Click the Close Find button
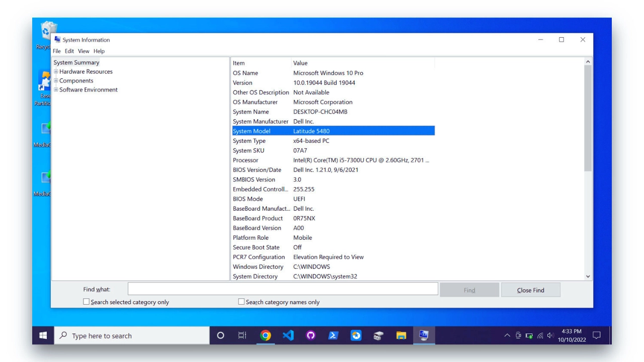This screenshot has height=362, width=644. pos(531,290)
